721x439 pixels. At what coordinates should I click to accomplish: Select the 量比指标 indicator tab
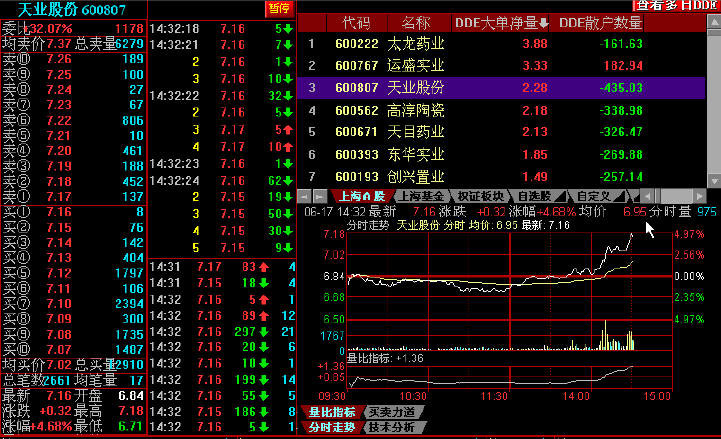(331, 411)
